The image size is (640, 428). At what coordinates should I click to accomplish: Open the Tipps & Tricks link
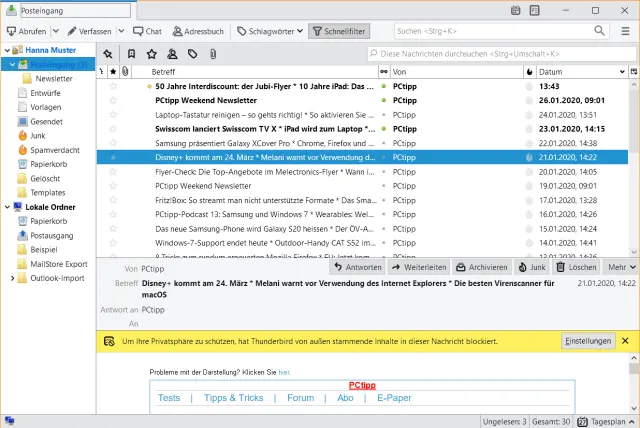(233, 398)
